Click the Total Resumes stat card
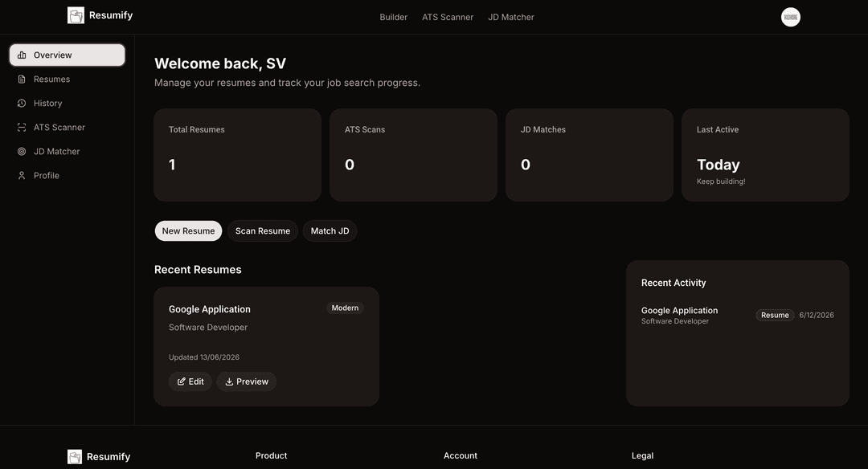 click(237, 155)
